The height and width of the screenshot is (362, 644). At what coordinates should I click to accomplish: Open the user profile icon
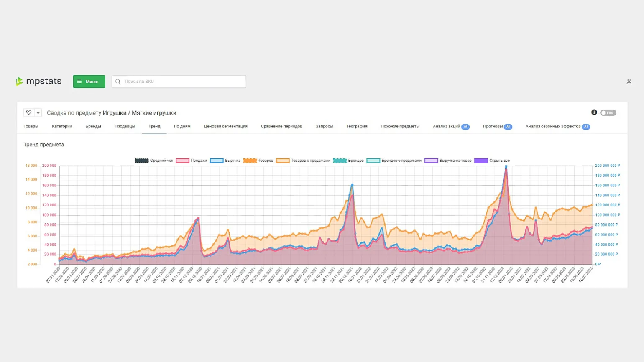click(x=629, y=82)
